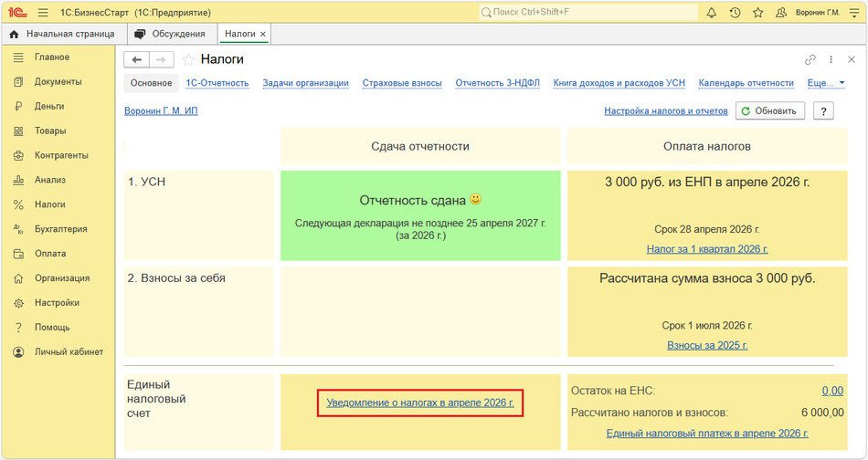Open Налог за 1 квартал 2026 г. link
Screen dimensions: 868x460
click(707, 249)
